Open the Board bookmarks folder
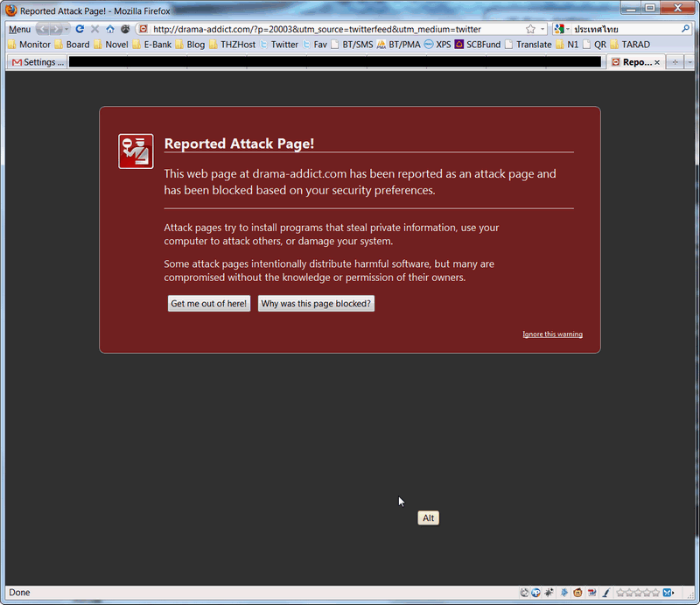Image resolution: width=700 pixels, height=605 pixels. click(73, 45)
